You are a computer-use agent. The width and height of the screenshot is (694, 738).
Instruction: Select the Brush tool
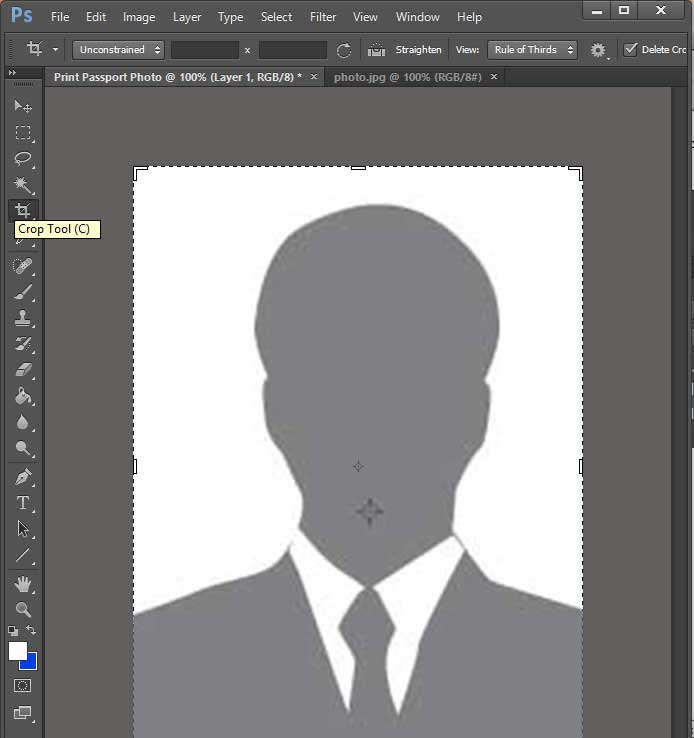click(23, 292)
